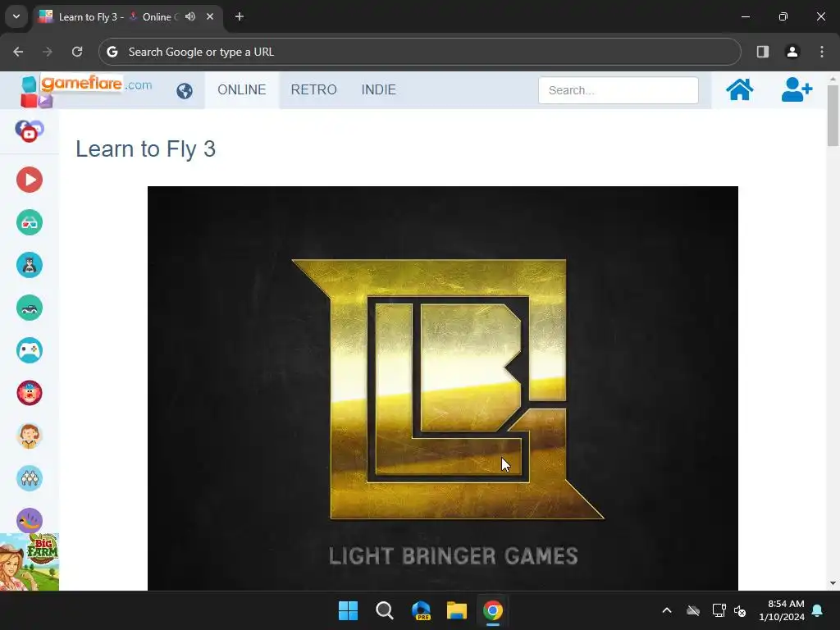Open the Chrome three-dot menu
Screen dimensions: 840x630
pos(822,52)
